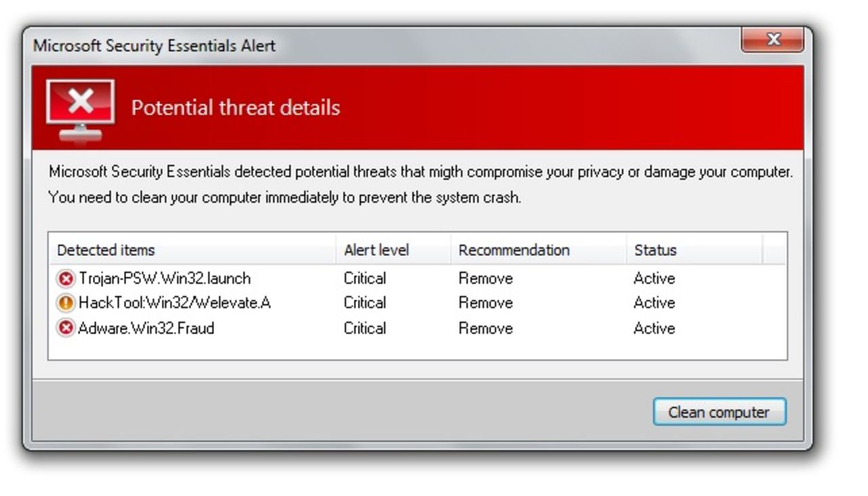Close the Microsoft Security Essentials Alert window
Viewport: 868px width, 496px height.
(772, 40)
